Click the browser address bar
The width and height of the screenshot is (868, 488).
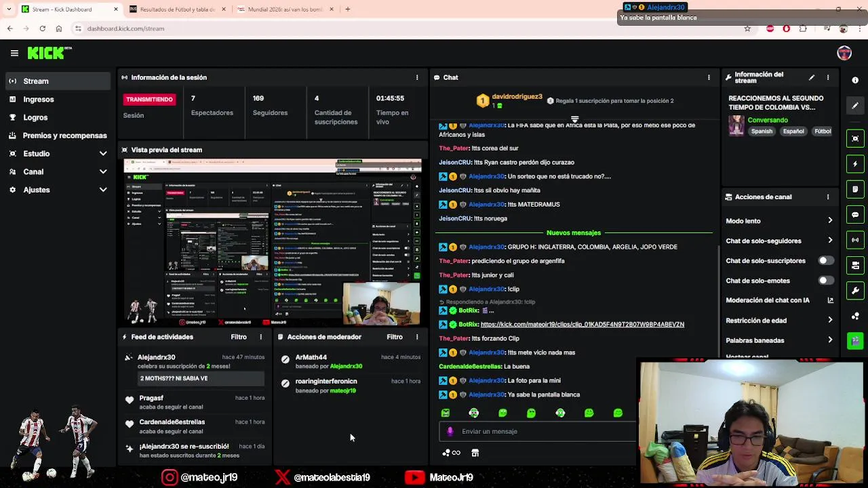[407, 28]
